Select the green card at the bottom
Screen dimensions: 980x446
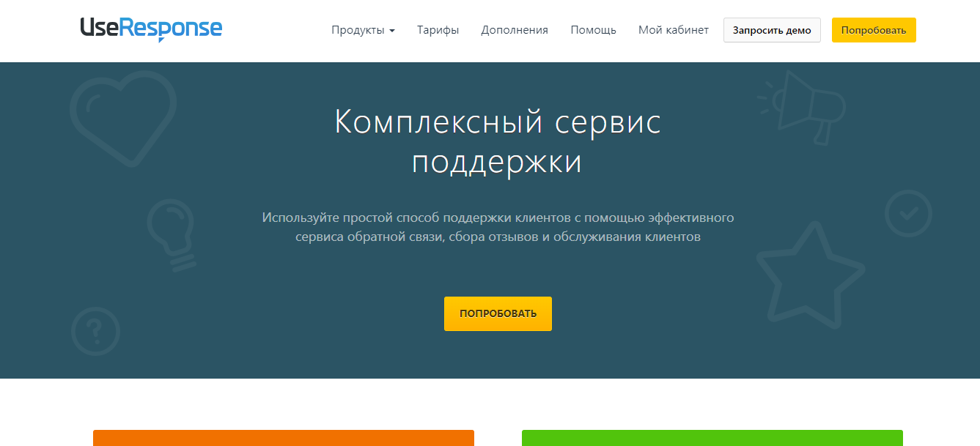tap(712, 438)
